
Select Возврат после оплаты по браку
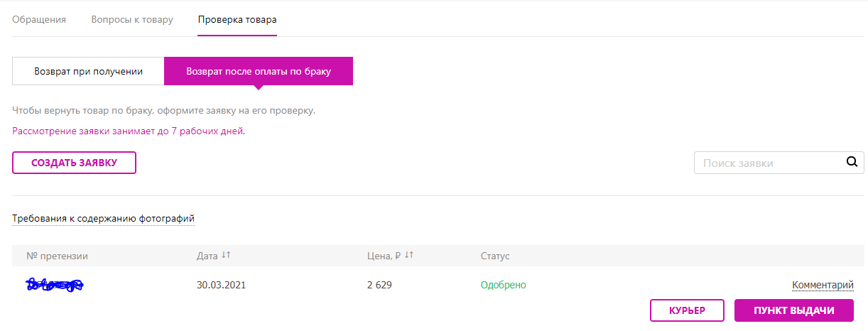(x=259, y=71)
